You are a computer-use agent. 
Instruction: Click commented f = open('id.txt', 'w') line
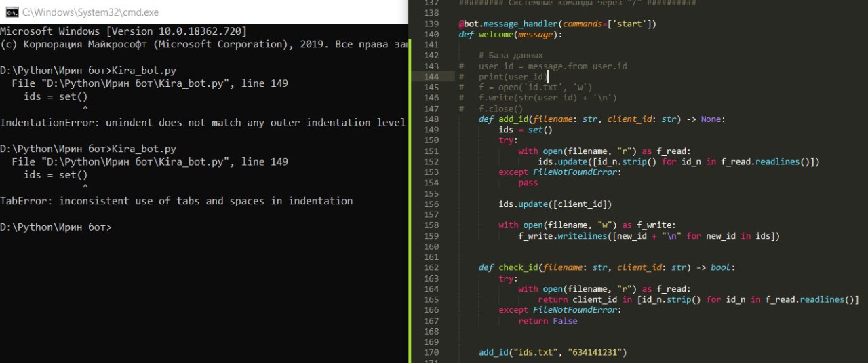(x=526, y=88)
